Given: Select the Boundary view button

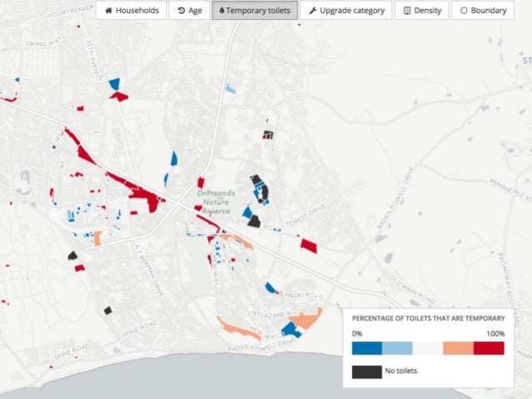Looking at the screenshot, I should [x=483, y=11].
